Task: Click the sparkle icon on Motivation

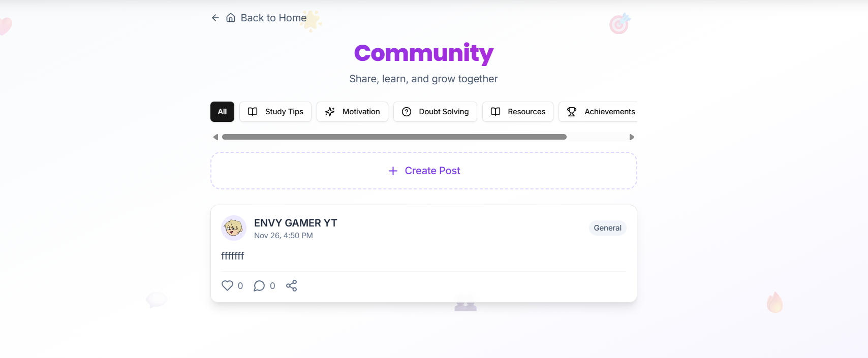Action: [330, 112]
